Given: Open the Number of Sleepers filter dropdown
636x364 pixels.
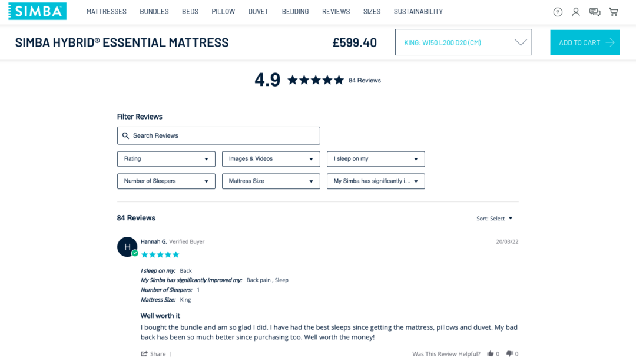Looking at the screenshot, I should click(166, 181).
